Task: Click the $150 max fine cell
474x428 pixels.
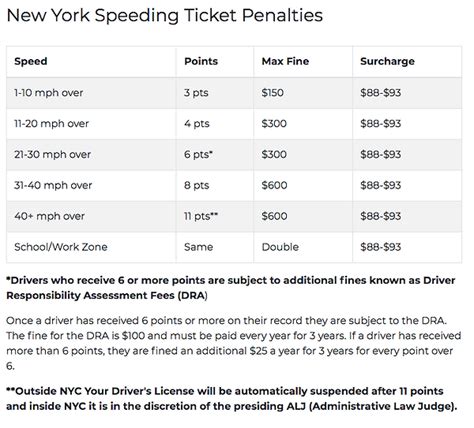Action: tap(273, 93)
